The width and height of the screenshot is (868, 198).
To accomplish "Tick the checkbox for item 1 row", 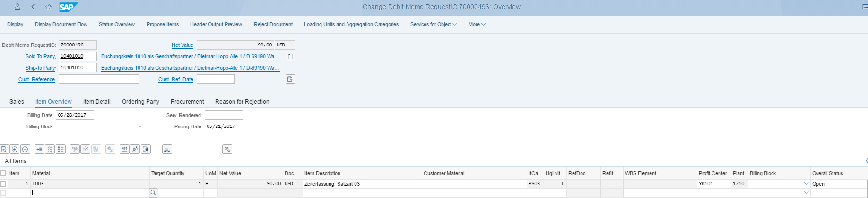I will (4, 183).
